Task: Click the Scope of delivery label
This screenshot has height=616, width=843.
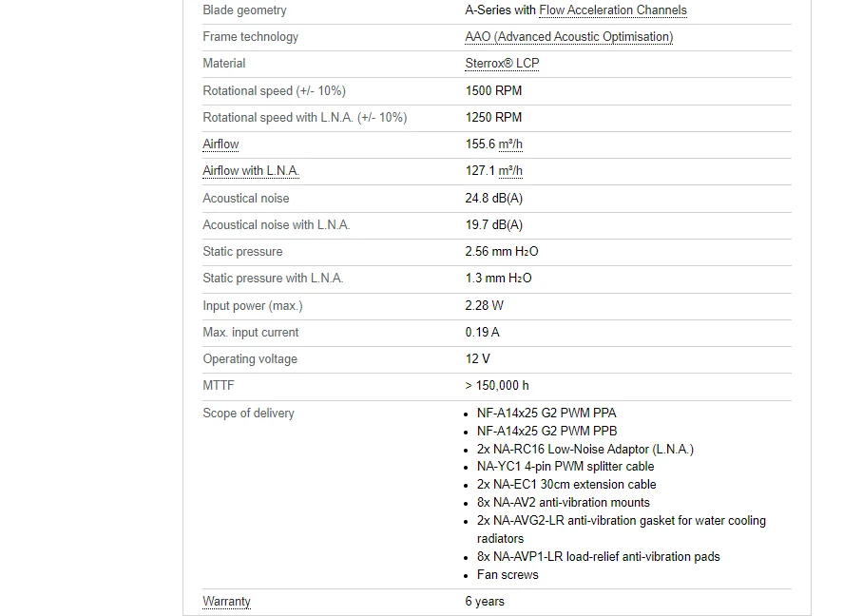Action: coord(248,414)
